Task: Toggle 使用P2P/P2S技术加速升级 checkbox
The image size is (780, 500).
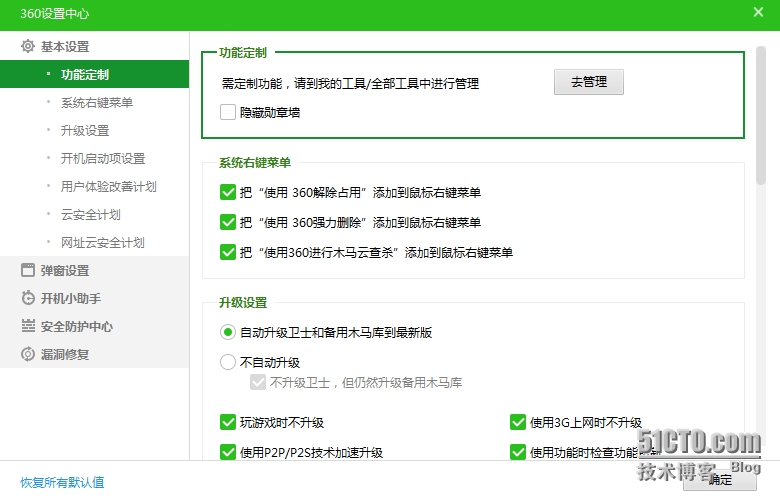Action: pos(228,452)
